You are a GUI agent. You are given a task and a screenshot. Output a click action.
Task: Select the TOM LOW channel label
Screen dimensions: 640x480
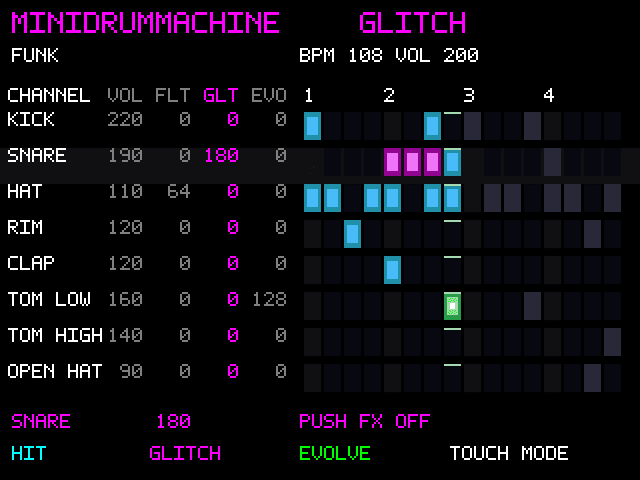(x=49, y=299)
